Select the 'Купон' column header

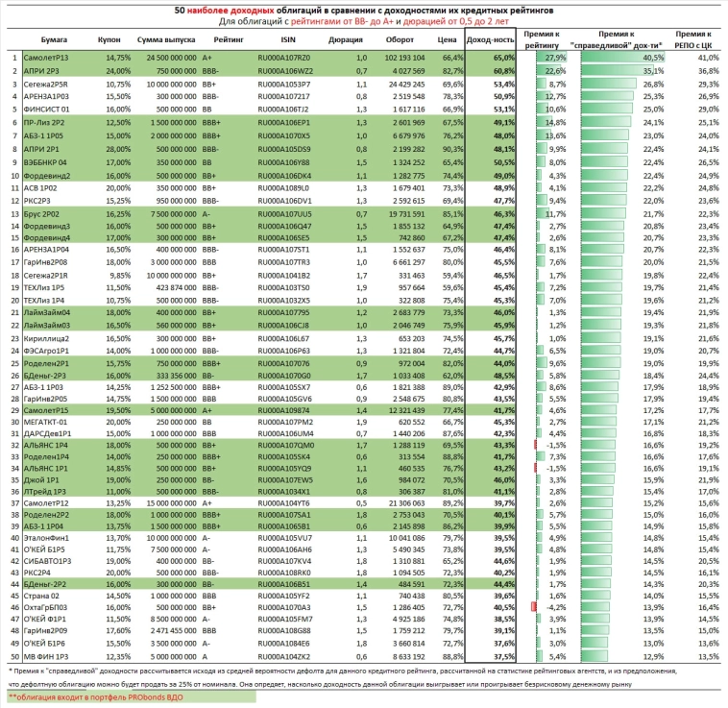[x=109, y=41]
